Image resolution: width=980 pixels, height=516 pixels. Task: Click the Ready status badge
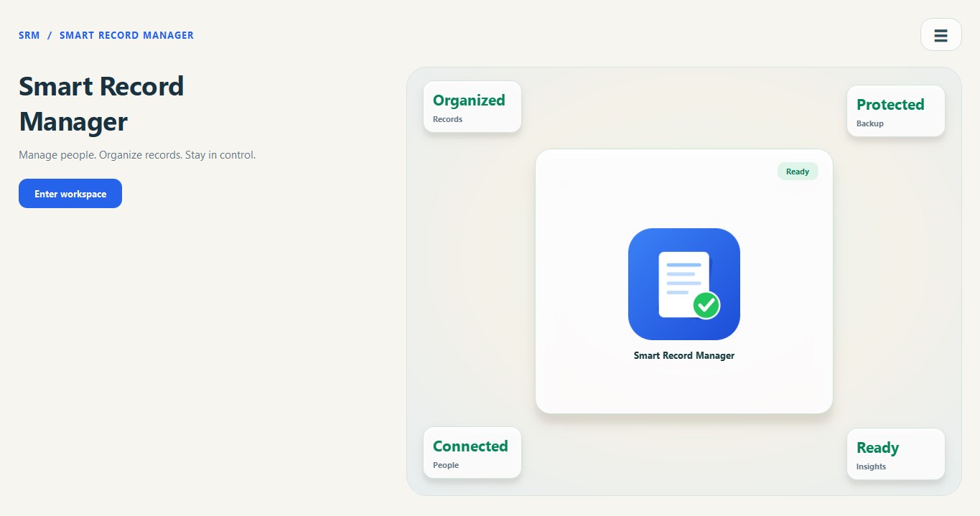pyautogui.click(x=798, y=172)
